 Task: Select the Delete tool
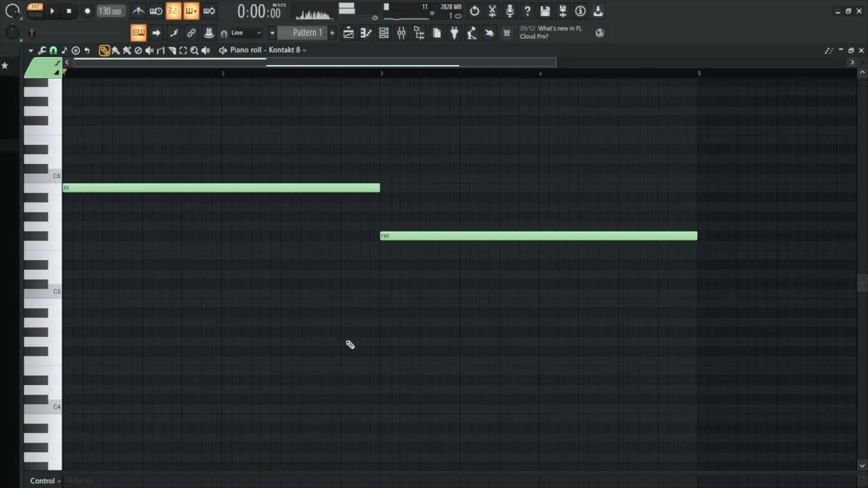(x=138, y=50)
